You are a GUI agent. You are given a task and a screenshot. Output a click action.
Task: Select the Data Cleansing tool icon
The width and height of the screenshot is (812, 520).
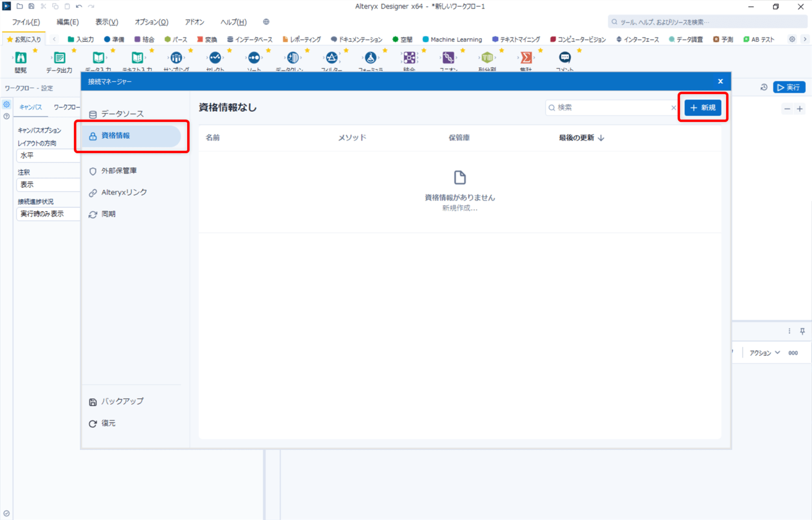293,58
